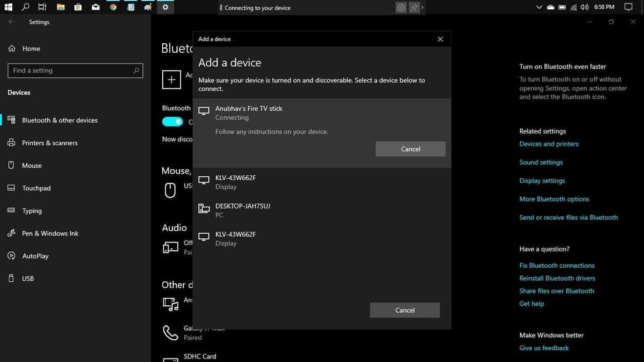
Task: Select the audio device icon under Audio
Action: click(x=170, y=247)
